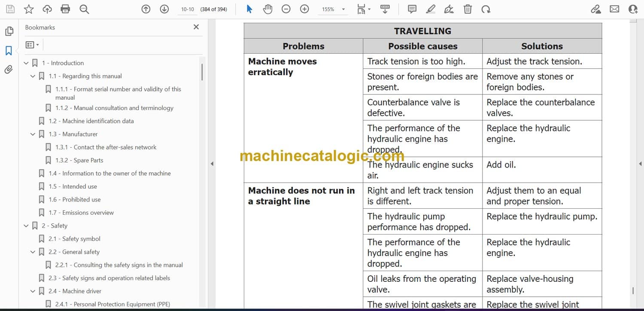Select the highlight text tool
The width and height of the screenshot is (644, 311).
coord(431,9)
